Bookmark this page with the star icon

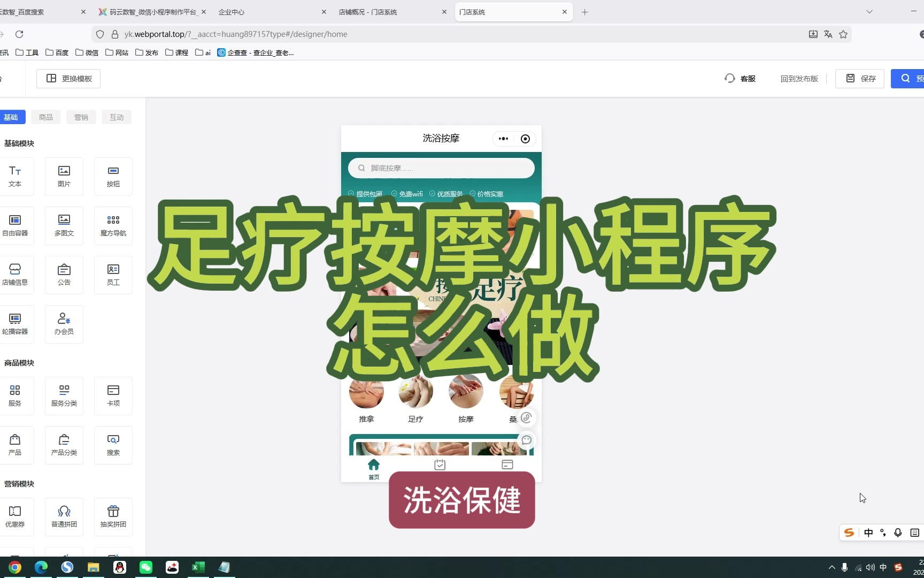pyautogui.click(x=843, y=34)
